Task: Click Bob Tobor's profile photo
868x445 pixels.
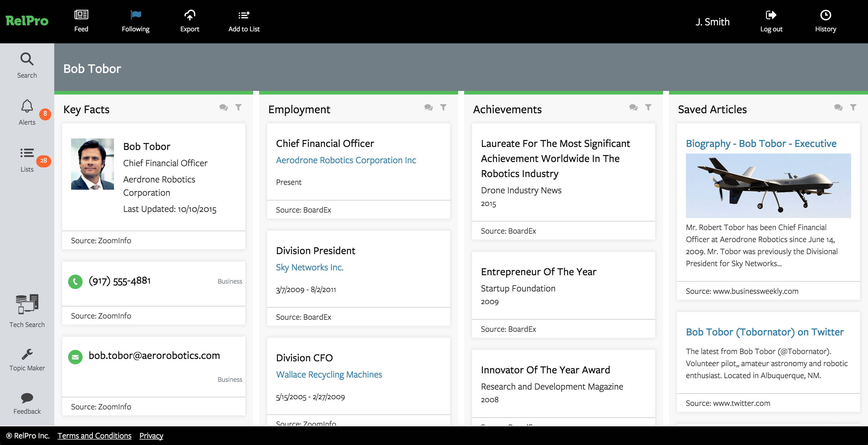Action: click(92, 164)
